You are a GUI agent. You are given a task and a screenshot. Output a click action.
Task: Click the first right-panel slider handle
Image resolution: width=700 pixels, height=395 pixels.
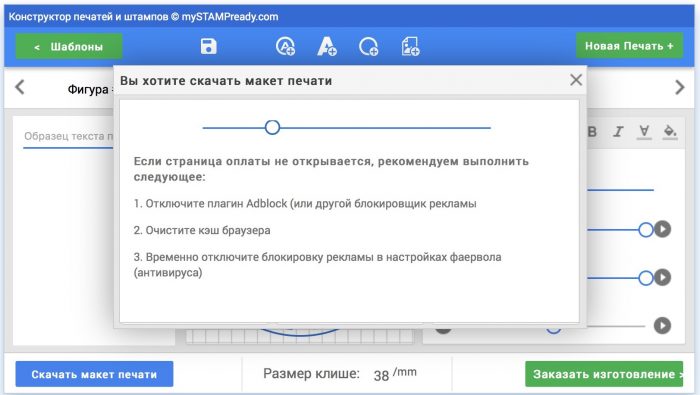tap(646, 229)
